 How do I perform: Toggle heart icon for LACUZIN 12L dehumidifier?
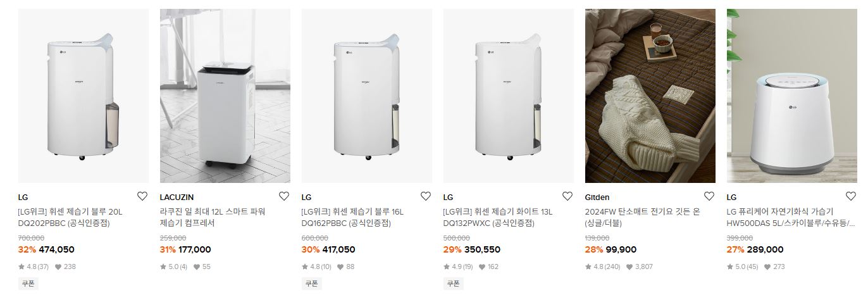pyautogui.click(x=284, y=196)
